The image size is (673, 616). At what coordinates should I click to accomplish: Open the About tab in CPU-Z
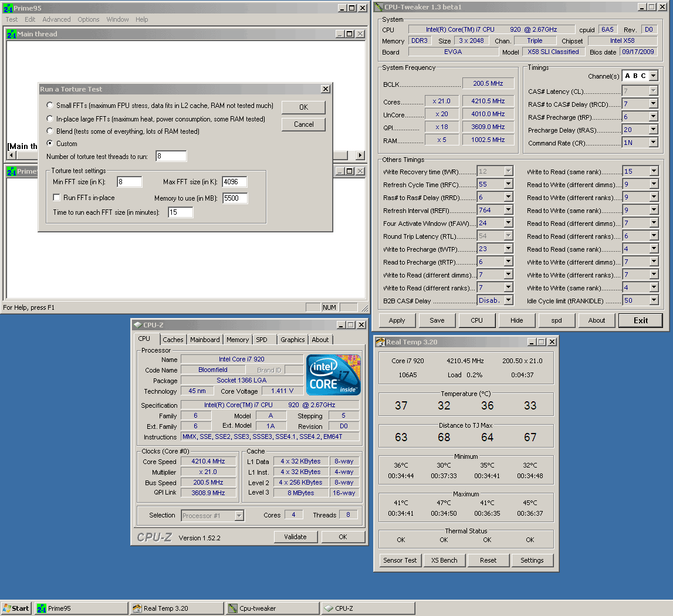320,340
